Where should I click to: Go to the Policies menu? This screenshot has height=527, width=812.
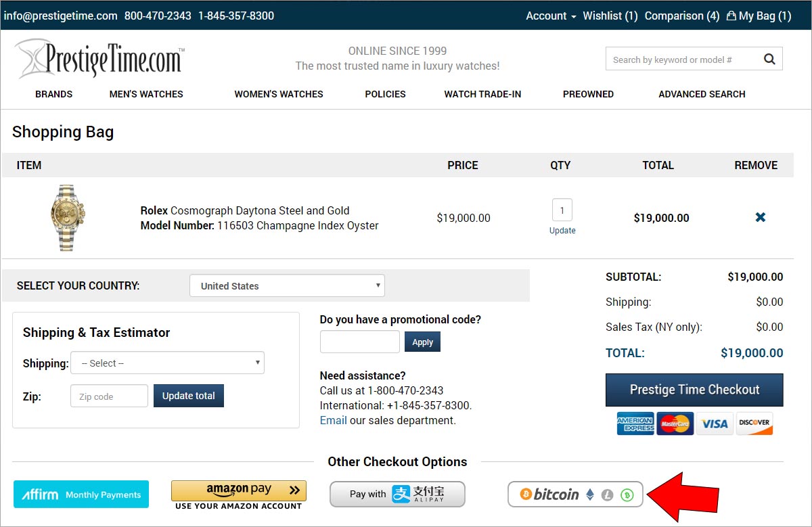(x=385, y=94)
